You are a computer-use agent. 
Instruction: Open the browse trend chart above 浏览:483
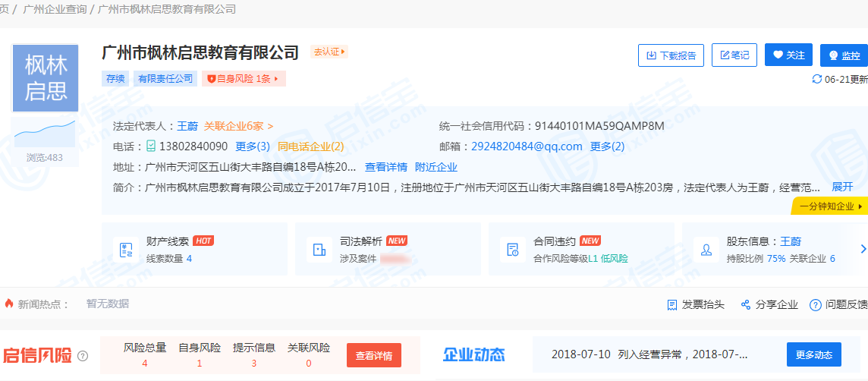tap(45, 132)
